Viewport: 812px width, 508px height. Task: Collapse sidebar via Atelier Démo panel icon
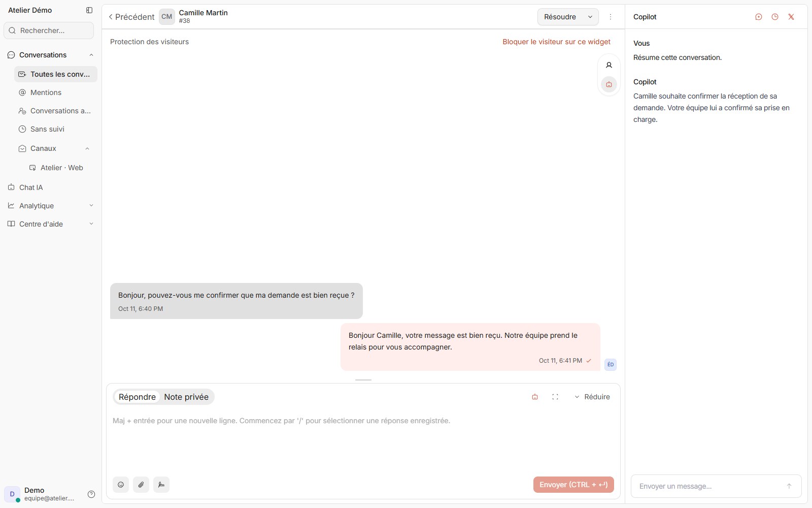(x=89, y=10)
